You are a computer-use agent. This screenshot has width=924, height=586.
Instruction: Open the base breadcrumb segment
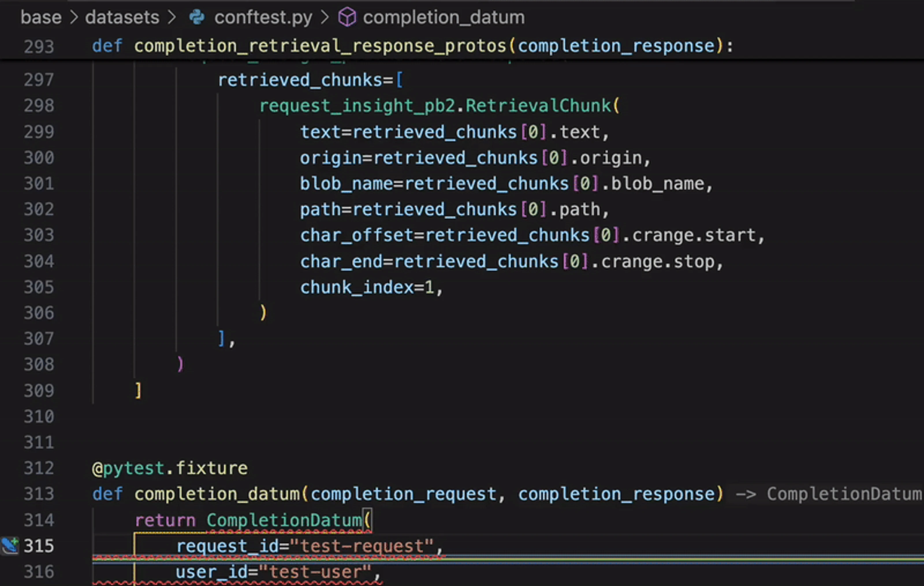[x=41, y=17]
